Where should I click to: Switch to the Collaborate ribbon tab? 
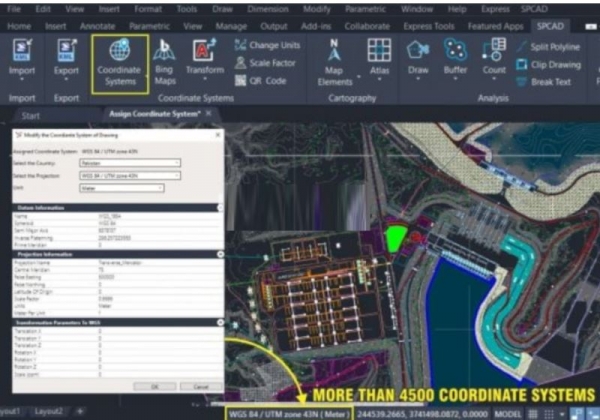pos(367,26)
